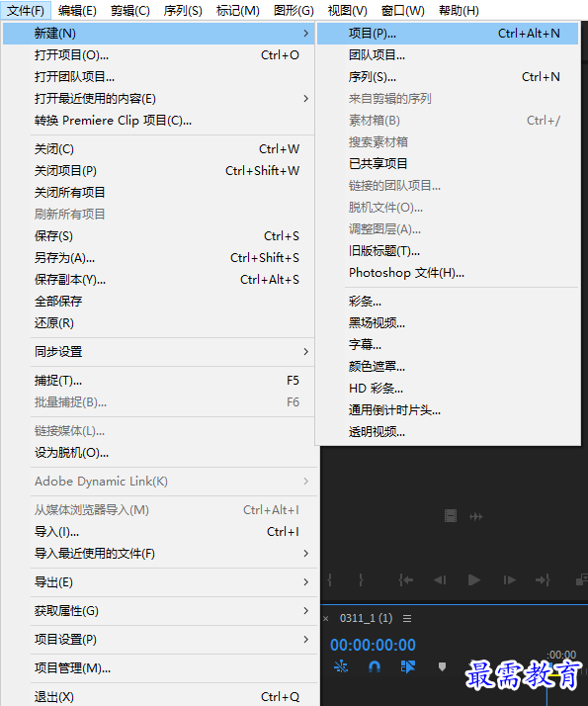Viewport: 588px width, 706px height.
Task: Open the 文件(F) menu
Action: pyautogui.click(x=26, y=10)
